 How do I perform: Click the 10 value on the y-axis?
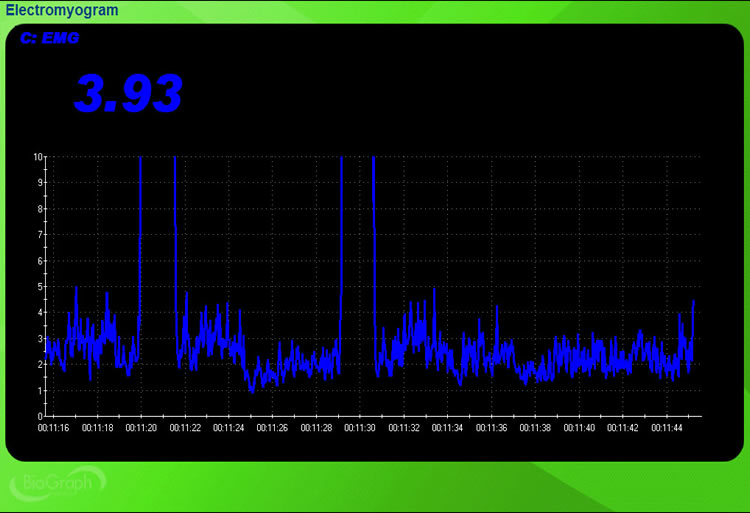point(37,157)
